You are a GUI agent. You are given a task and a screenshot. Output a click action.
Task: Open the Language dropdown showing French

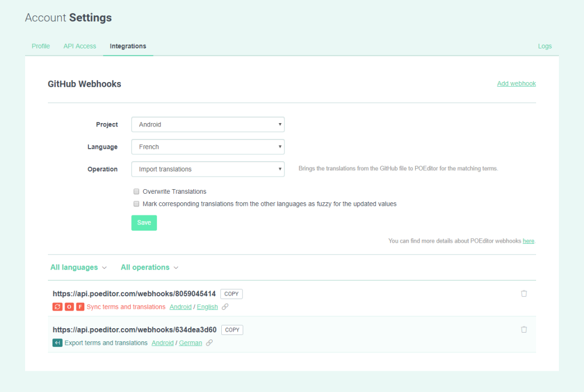[x=208, y=146]
